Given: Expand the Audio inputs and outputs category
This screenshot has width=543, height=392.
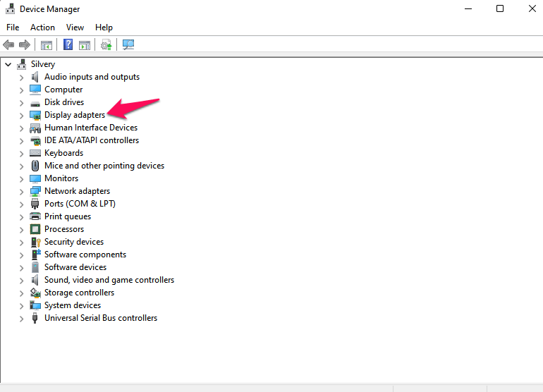Looking at the screenshot, I should pos(21,77).
